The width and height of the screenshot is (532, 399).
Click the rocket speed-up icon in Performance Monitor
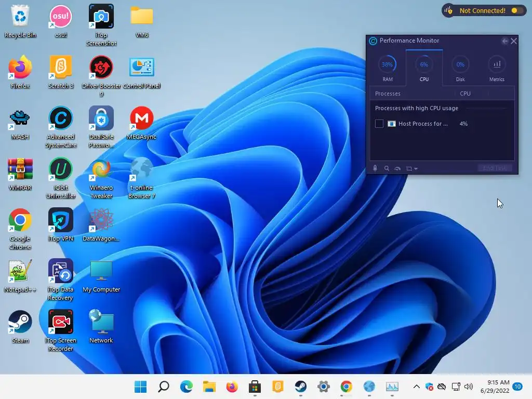375,168
